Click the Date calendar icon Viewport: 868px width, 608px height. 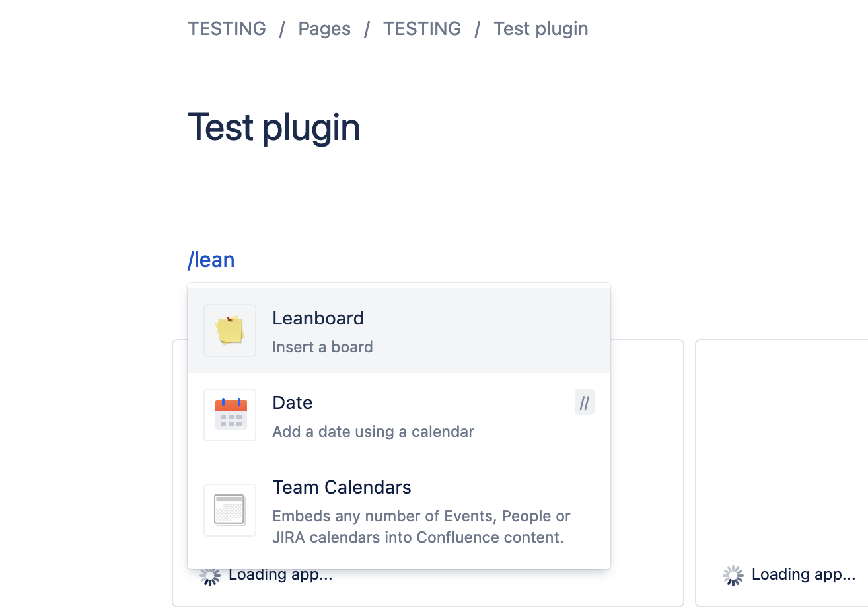click(231, 415)
